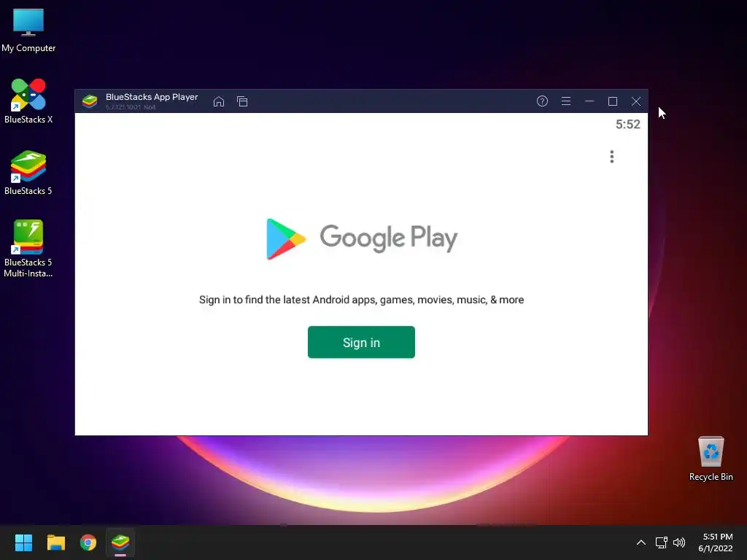Image resolution: width=747 pixels, height=560 pixels.
Task: Launch Google Chrome from the taskbar
Action: tap(88, 542)
